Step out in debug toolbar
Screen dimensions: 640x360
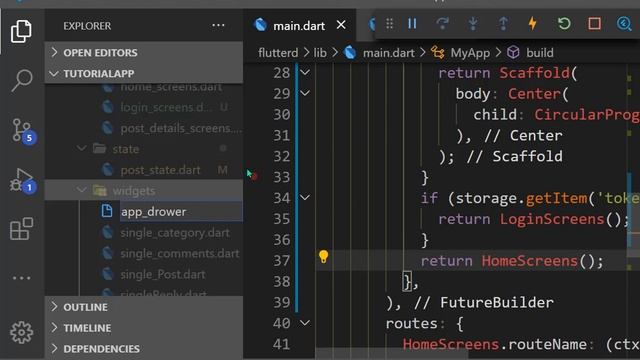(x=503, y=24)
